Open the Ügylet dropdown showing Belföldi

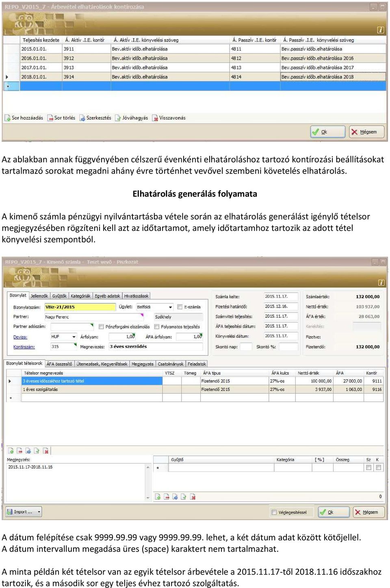(x=170, y=307)
